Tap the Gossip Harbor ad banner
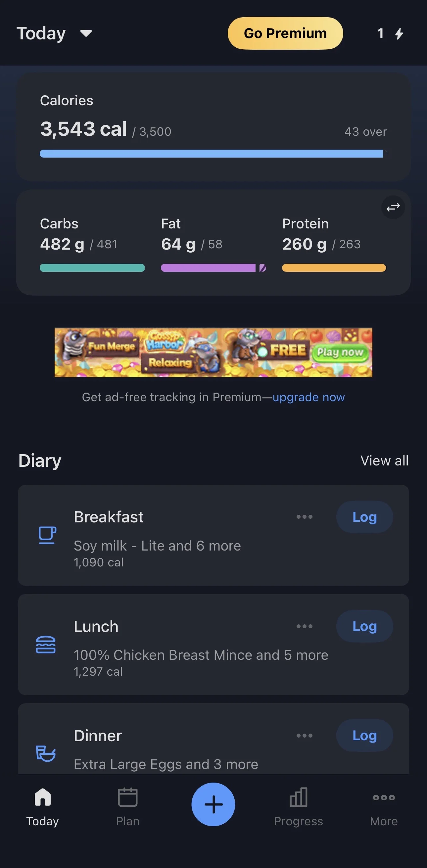 (x=213, y=352)
